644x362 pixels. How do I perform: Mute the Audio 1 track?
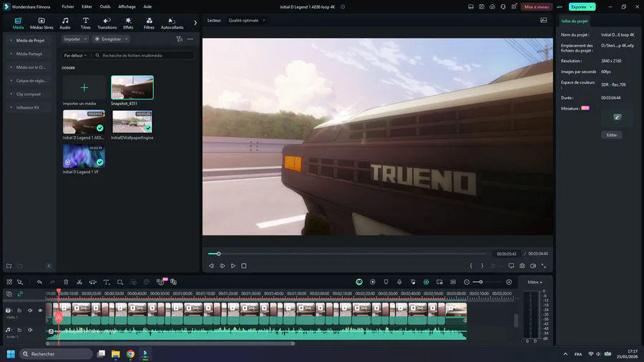point(30,330)
